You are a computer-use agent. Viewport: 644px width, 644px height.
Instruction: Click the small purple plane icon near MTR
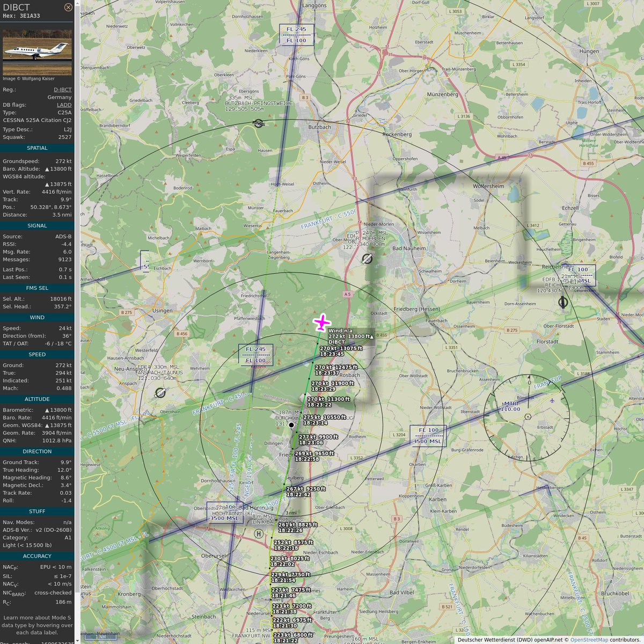pos(552,400)
